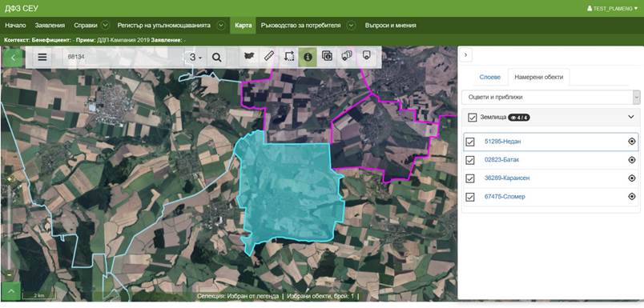The height and width of the screenshot is (308, 644).
Task: Uncheck the 02823-Батак checkbox
Action: [470, 160]
